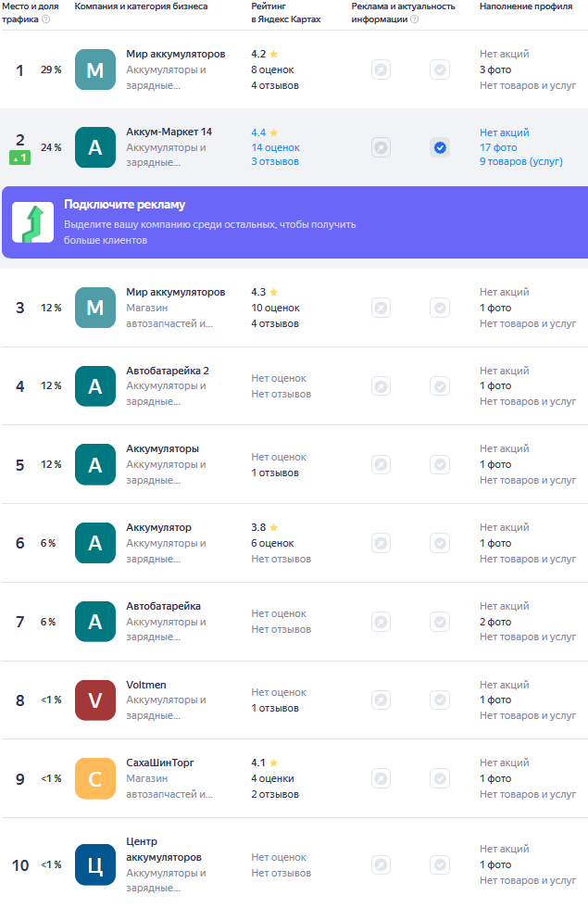Click '8 оценок' text

pyautogui.click(x=272, y=69)
